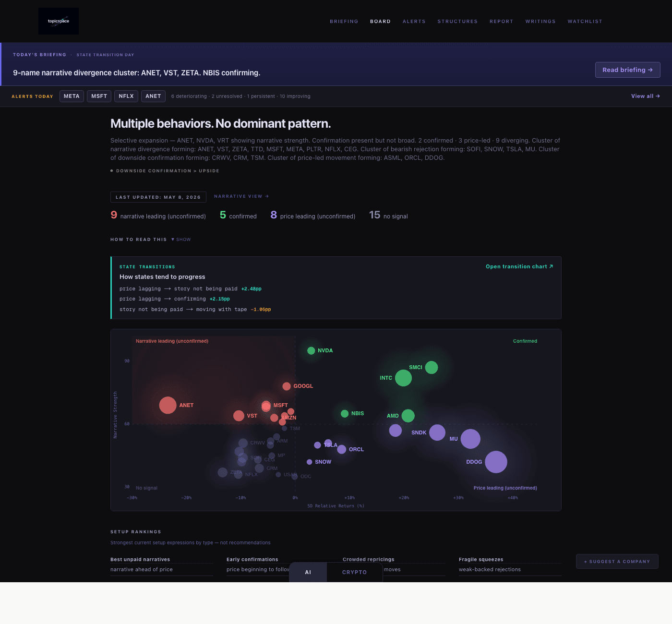Switch to the AI tab
Image resolution: width=672 pixels, height=624 pixels.
[308, 572]
